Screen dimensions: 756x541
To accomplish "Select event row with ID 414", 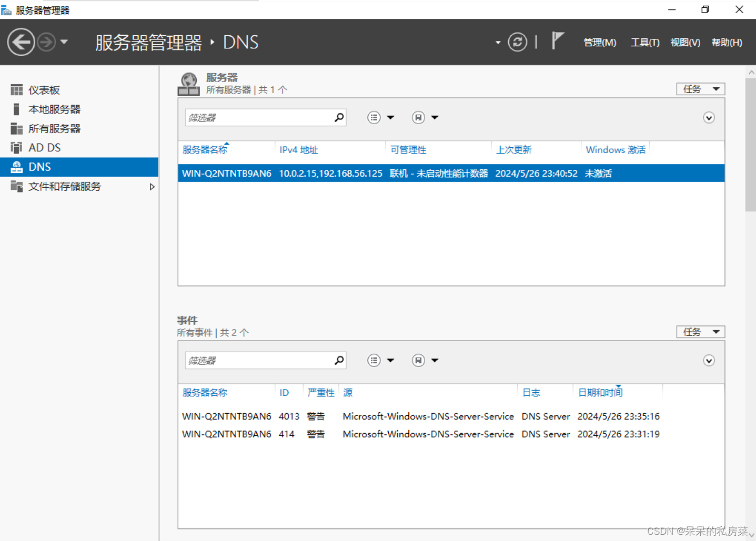I will [x=451, y=434].
